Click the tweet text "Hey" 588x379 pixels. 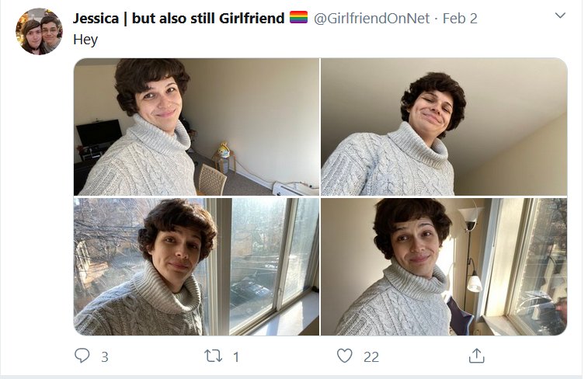[x=85, y=40]
